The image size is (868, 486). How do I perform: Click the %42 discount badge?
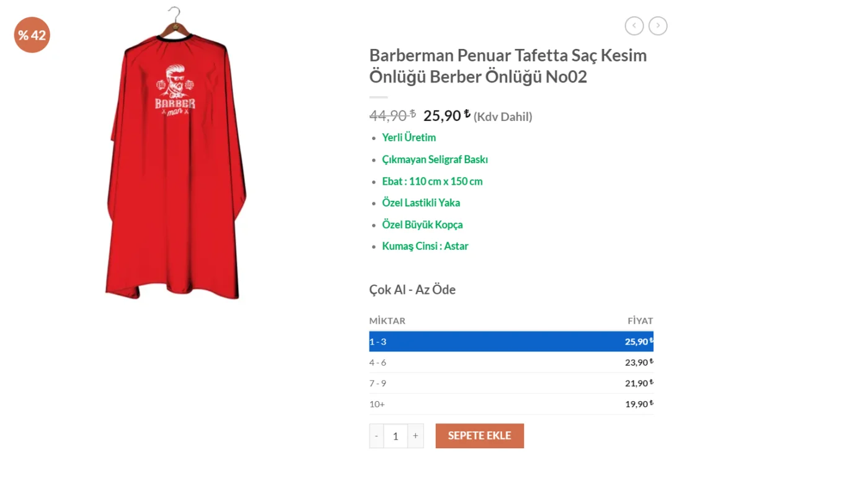(31, 35)
